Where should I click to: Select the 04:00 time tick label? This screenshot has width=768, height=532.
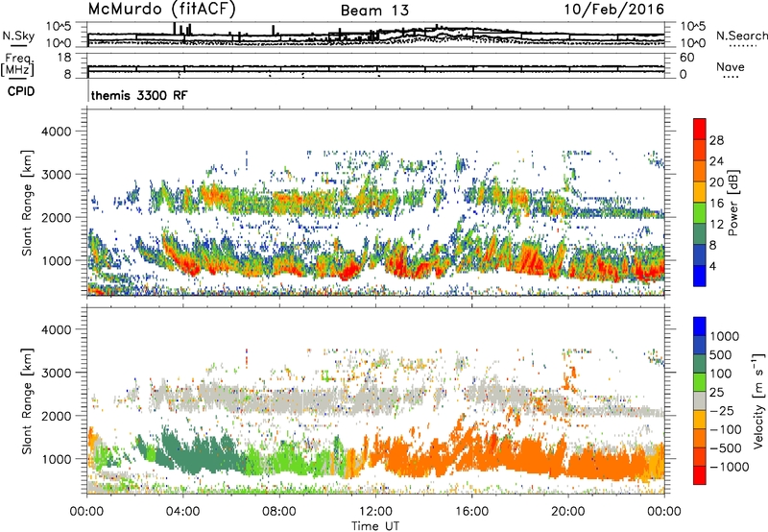point(182,512)
